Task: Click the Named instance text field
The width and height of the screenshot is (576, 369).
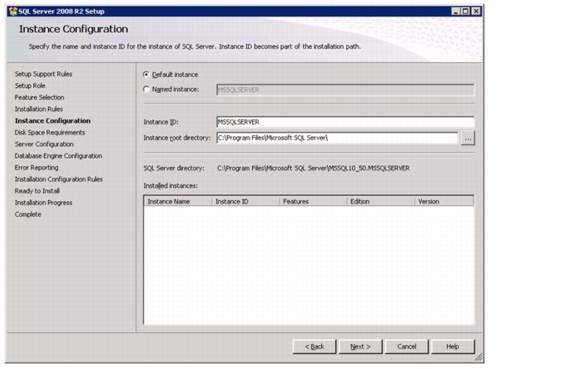Action: tap(345, 90)
